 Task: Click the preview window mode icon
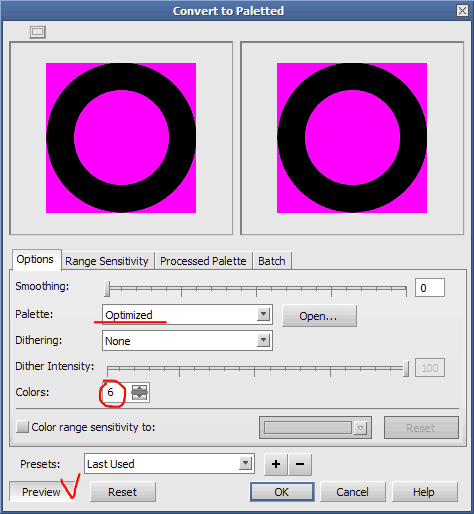click(x=37, y=32)
